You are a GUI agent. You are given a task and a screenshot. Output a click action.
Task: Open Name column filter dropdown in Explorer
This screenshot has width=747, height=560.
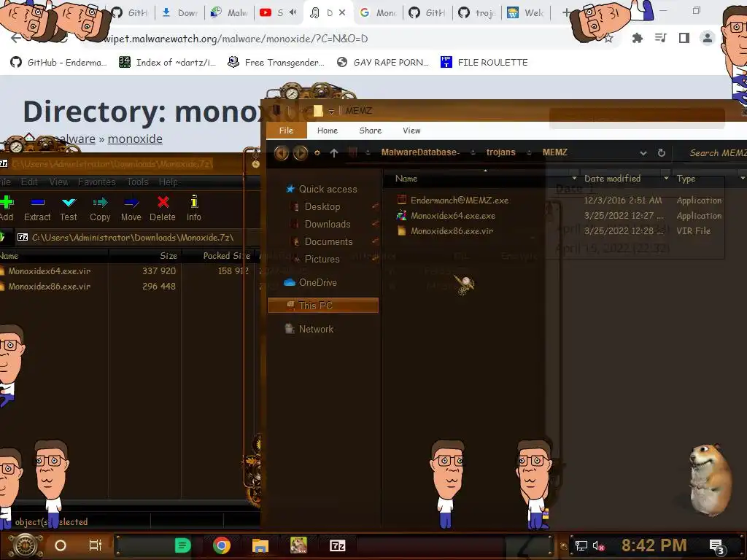point(574,179)
